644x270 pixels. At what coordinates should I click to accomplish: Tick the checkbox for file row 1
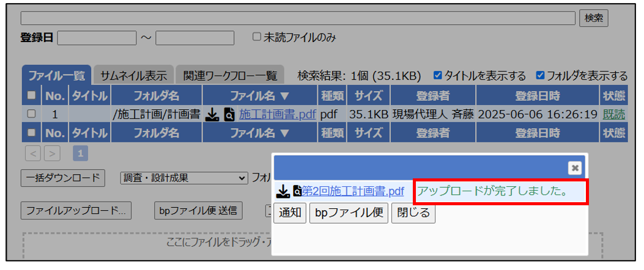31,114
